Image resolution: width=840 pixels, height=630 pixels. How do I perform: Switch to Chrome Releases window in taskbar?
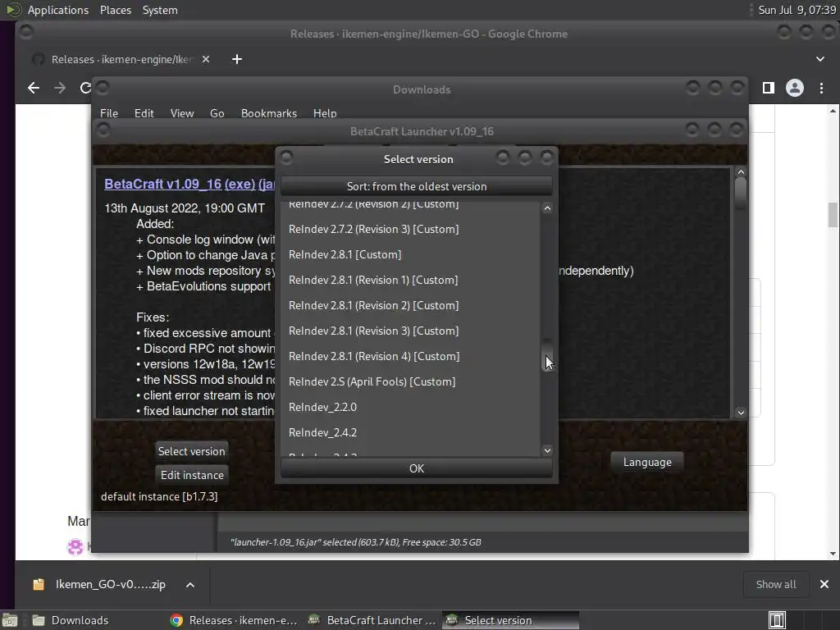(234, 620)
